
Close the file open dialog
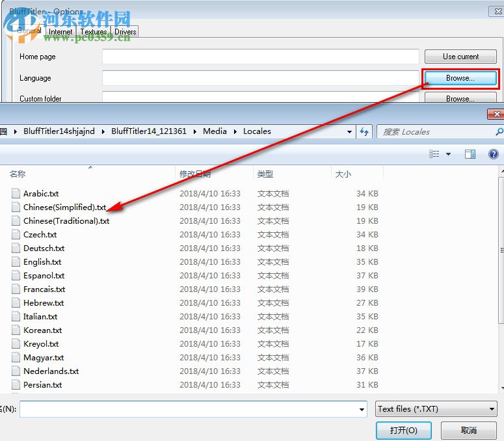(496, 114)
